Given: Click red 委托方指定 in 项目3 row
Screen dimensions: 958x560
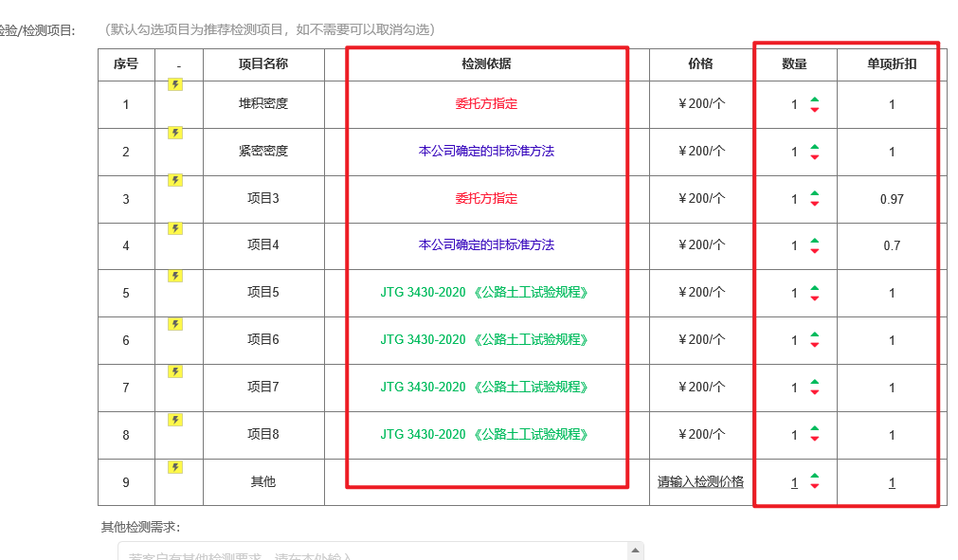Looking at the screenshot, I should coord(486,198).
